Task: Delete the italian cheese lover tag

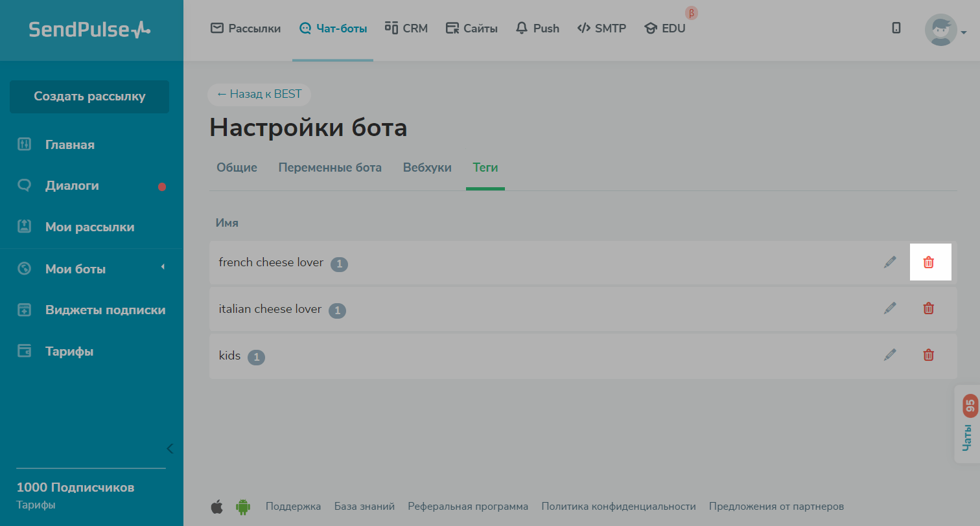Action: (x=929, y=308)
